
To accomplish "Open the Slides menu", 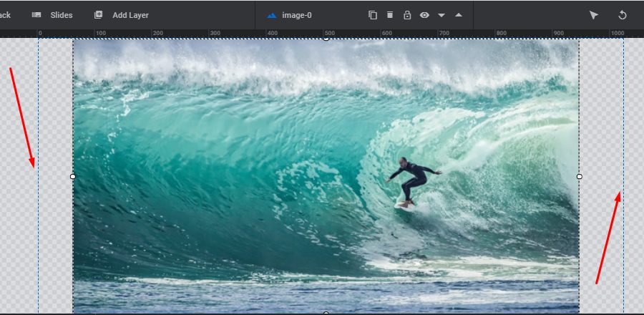I will [x=52, y=15].
